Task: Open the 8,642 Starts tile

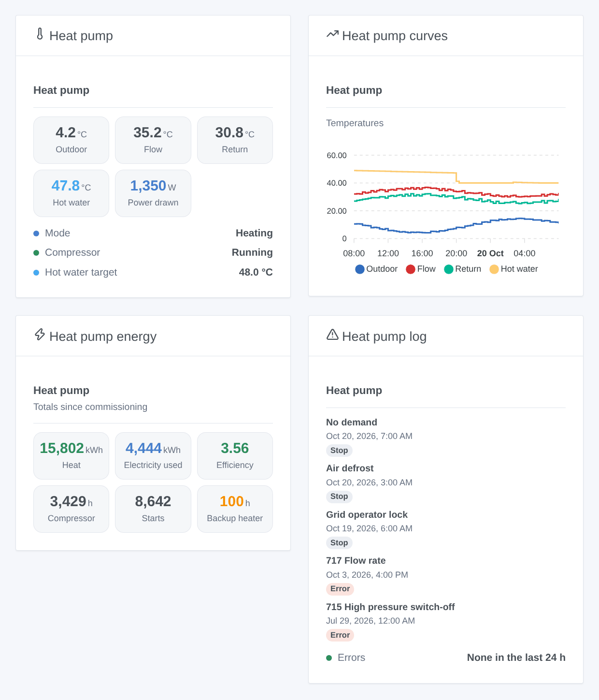Action: click(x=153, y=509)
